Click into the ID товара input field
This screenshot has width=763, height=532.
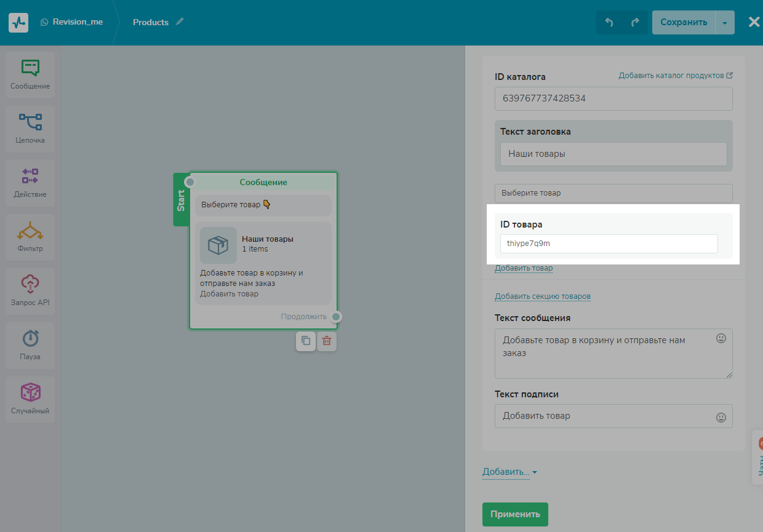click(609, 244)
